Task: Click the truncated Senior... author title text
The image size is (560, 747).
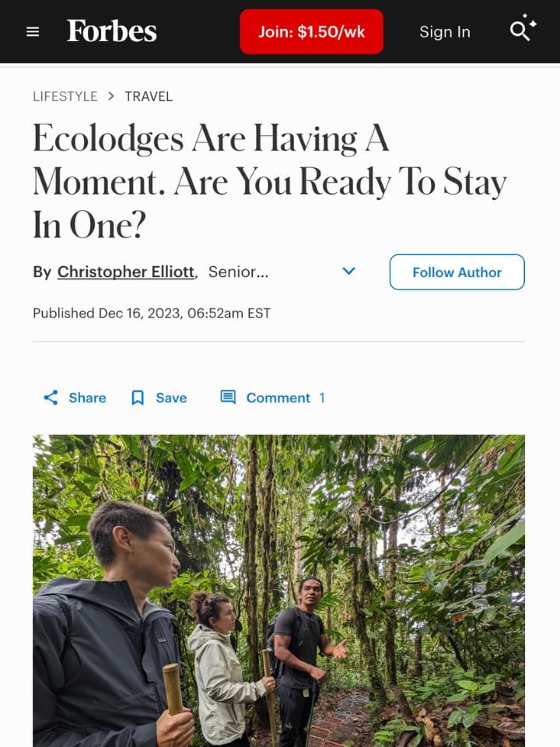Action: click(237, 272)
